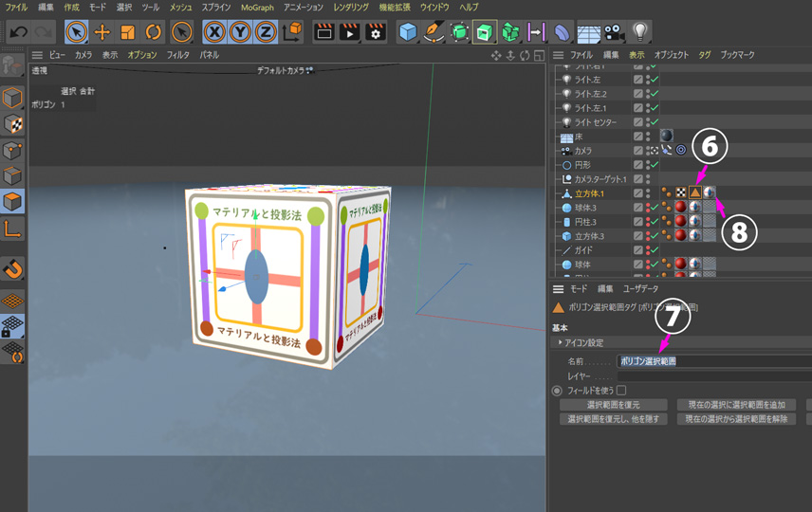Open the viewport hamburger menu
Image resolution: width=812 pixels, height=512 pixels.
click(x=37, y=55)
